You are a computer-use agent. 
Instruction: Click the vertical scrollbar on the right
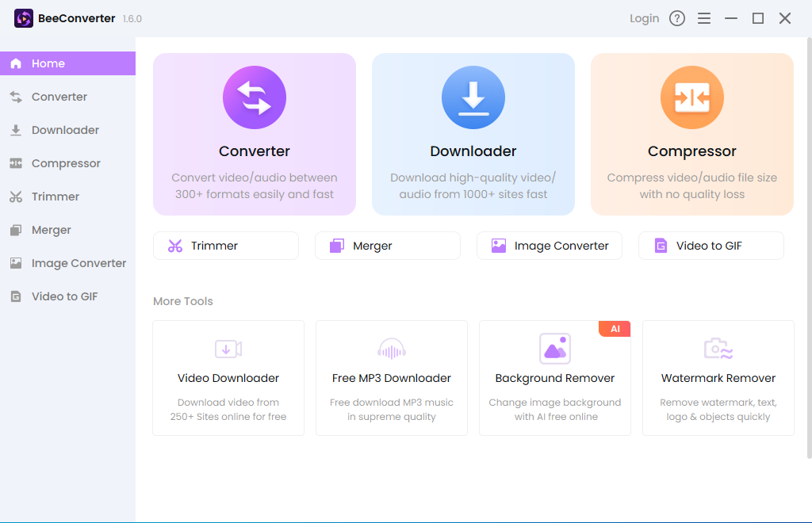(x=809, y=248)
